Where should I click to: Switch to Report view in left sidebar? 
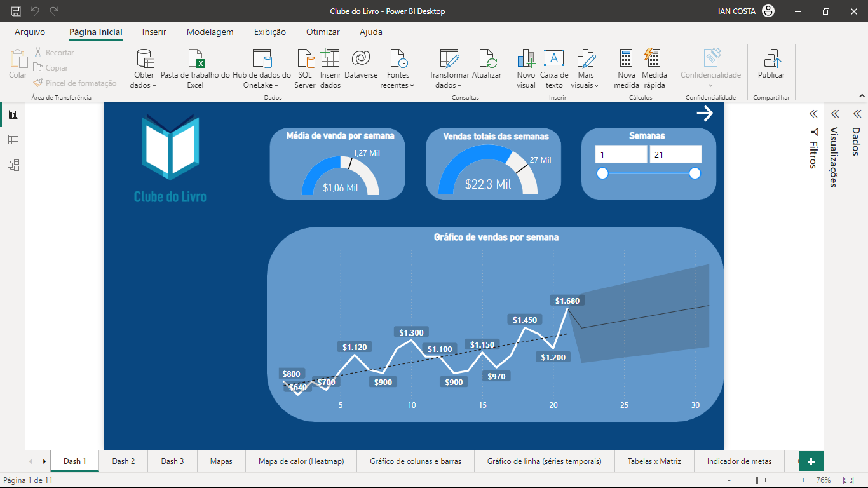13,114
